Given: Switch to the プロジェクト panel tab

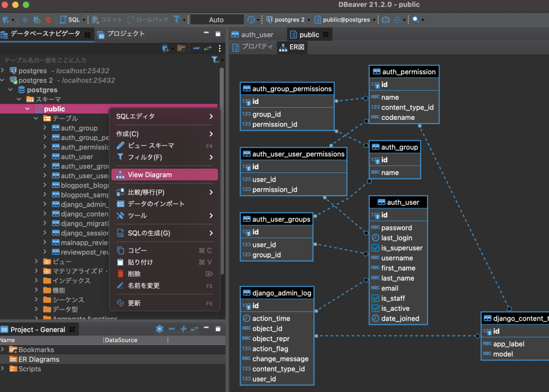Looking at the screenshot, I should pyautogui.click(x=121, y=34).
